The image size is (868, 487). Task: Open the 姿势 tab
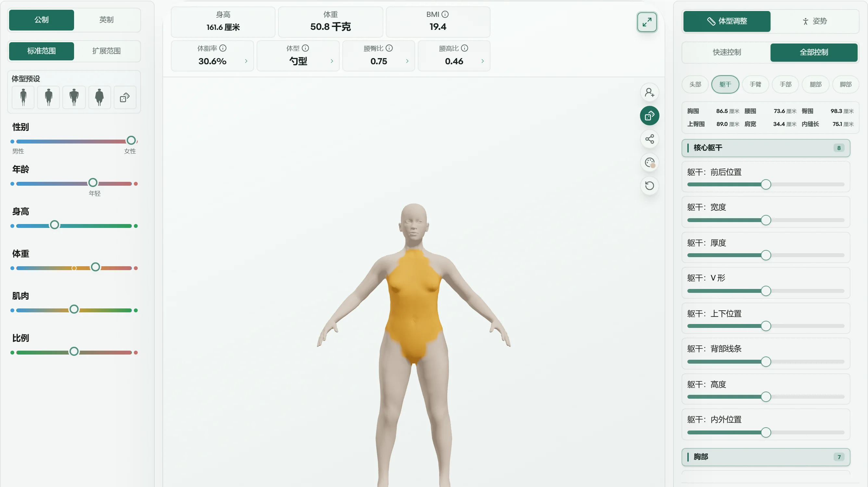[x=814, y=21]
